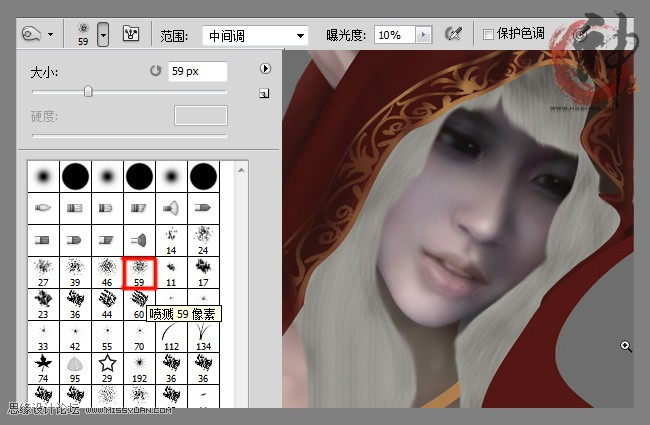This screenshot has height=425, width=650.
Task: Select the first soft round brush preset
Action: click(44, 177)
